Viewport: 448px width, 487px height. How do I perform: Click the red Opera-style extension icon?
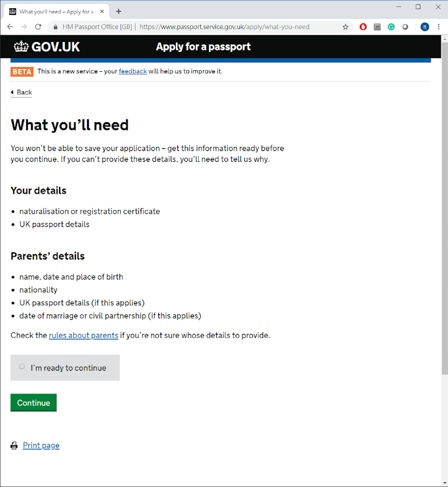pos(363,27)
